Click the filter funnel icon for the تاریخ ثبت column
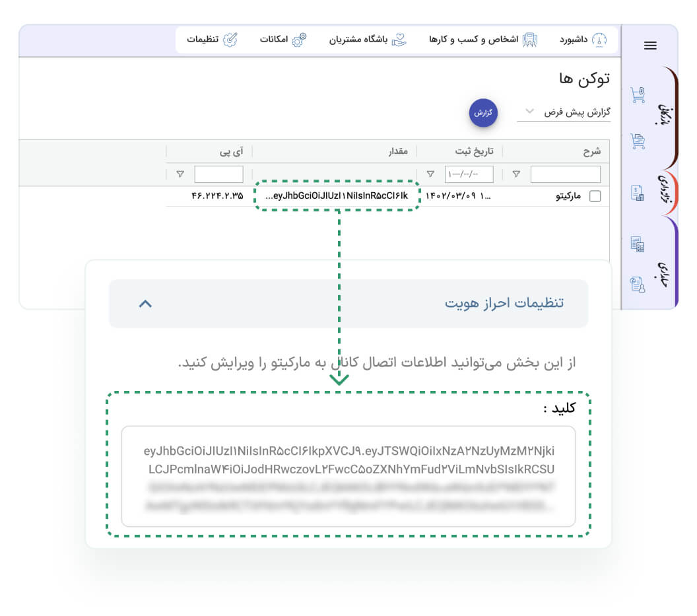This screenshot has width=697, height=616. [x=430, y=174]
